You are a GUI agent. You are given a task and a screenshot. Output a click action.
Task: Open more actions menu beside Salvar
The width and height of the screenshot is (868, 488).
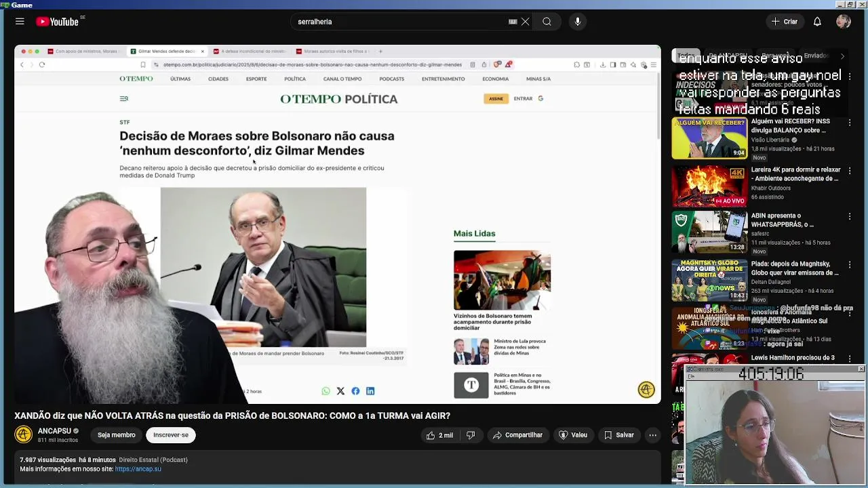[652, 435]
